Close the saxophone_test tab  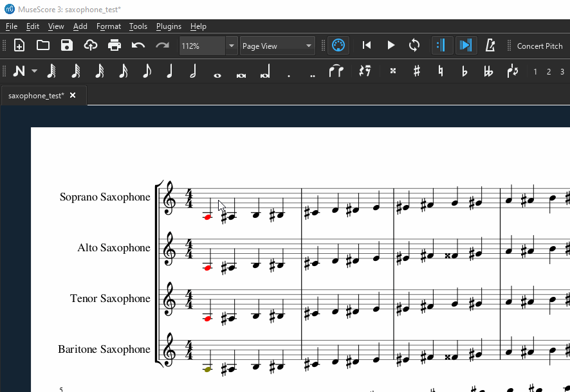73,96
